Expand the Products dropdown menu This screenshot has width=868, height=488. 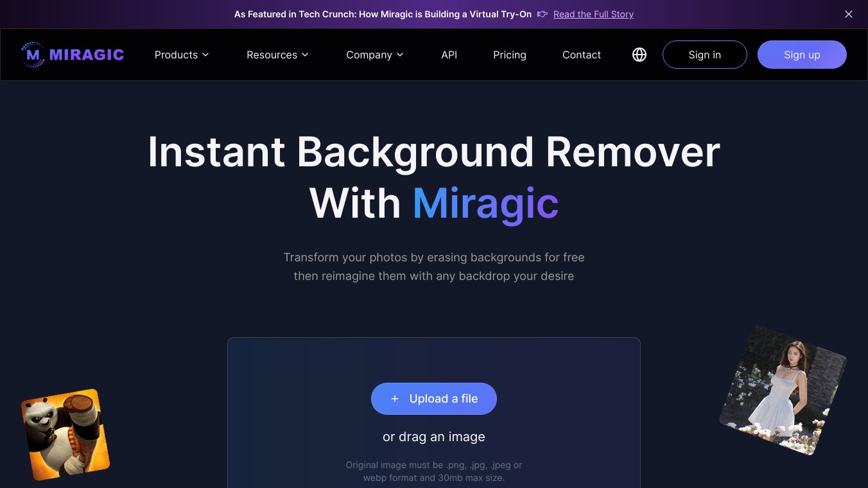point(182,55)
